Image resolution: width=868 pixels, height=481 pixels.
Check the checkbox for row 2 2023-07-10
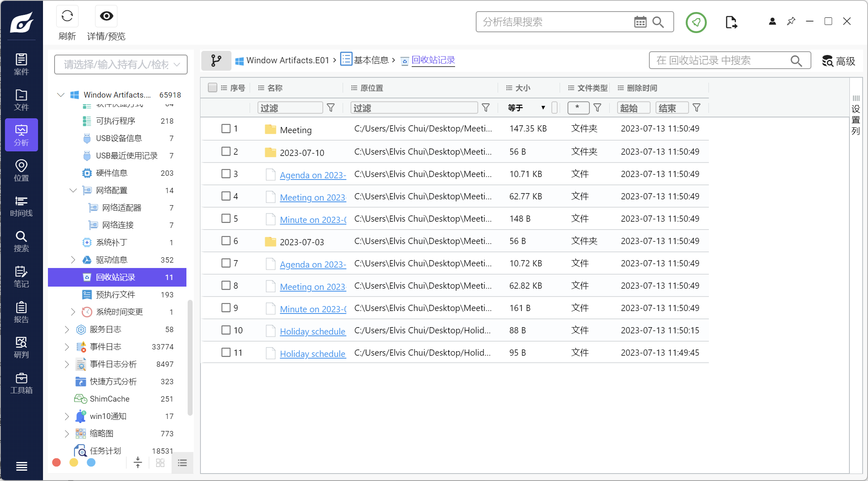point(226,151)
